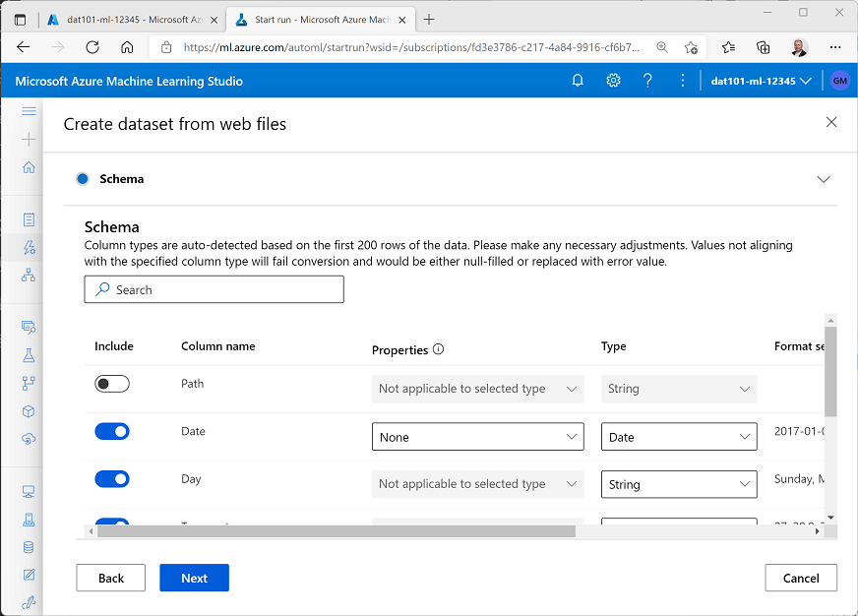Click the schema Search input field
The height and width of the screenshot is (616, 858).
214,289
